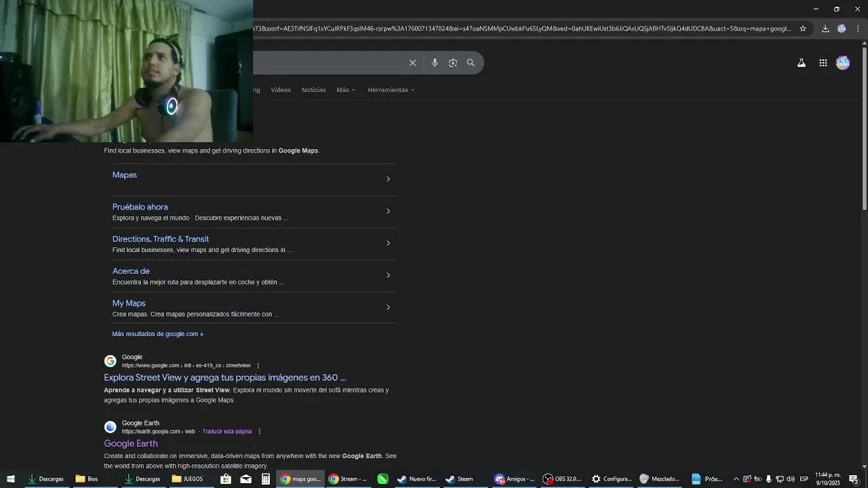Expand the My Maps chevron
Viewport: 868px width, 488px height.
[x=388, y=307]
